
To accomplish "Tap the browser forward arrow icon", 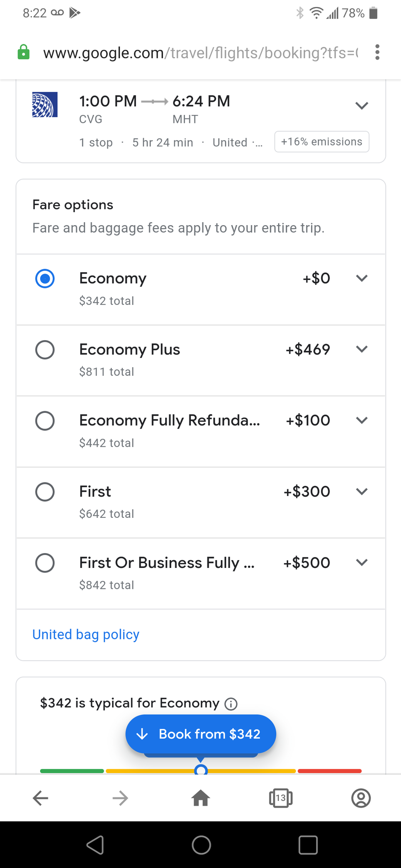I will [120, 798].
